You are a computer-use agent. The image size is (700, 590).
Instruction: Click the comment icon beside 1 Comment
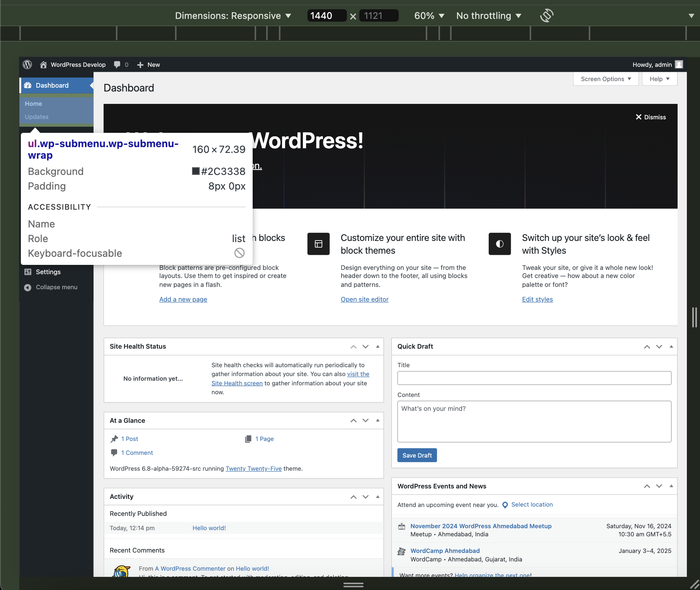point(114,453)
